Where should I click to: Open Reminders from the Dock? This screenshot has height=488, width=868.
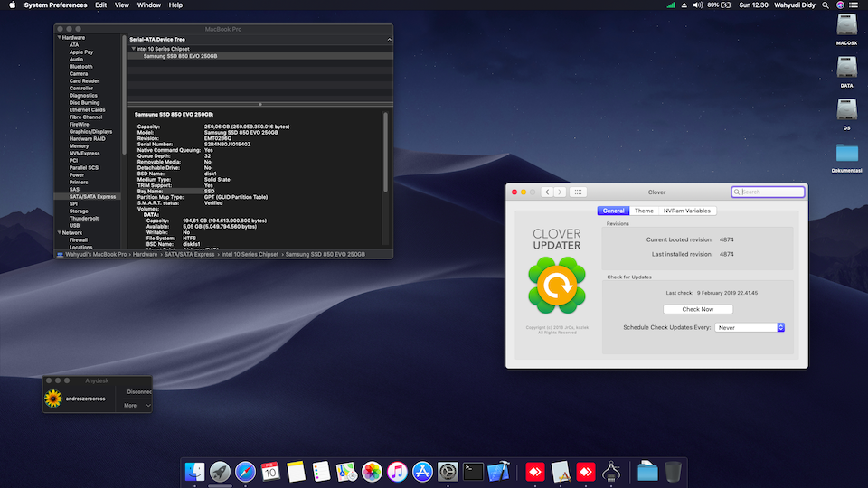(321, 472)
